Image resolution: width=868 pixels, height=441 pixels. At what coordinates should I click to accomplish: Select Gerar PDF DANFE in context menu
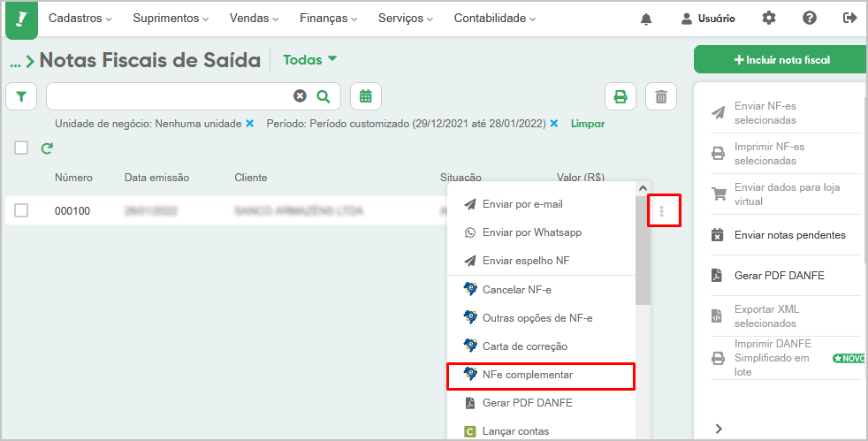[541, 403]
